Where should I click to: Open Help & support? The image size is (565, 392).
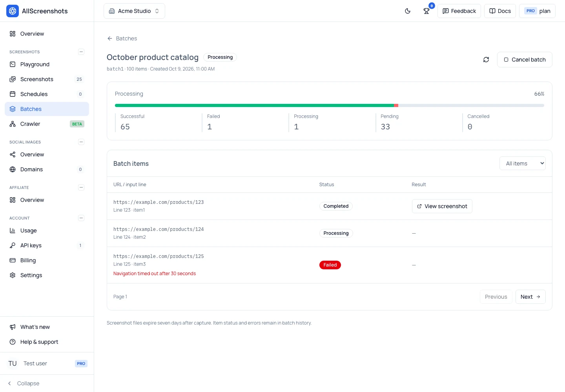click(x=47, y=342)
